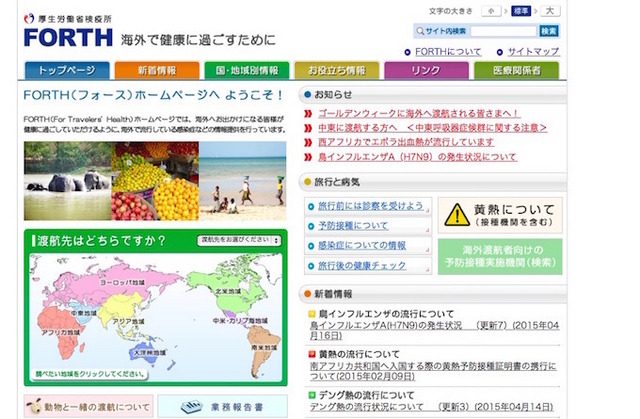Click the red arrow beside 鳥インフルエンザA notice
This screenshot has height=419, width=640.
[308, 157]
